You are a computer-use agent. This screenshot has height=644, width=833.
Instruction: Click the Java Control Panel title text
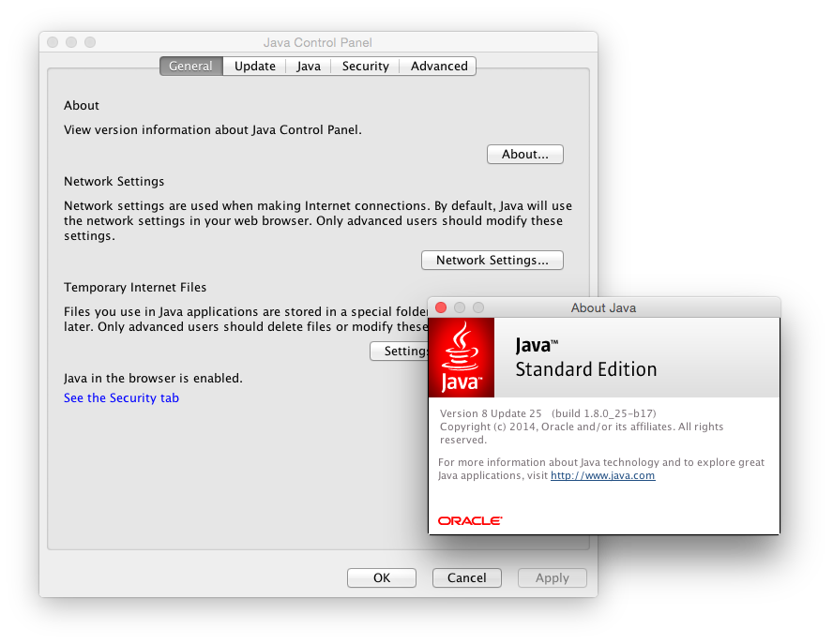[318, 42]
